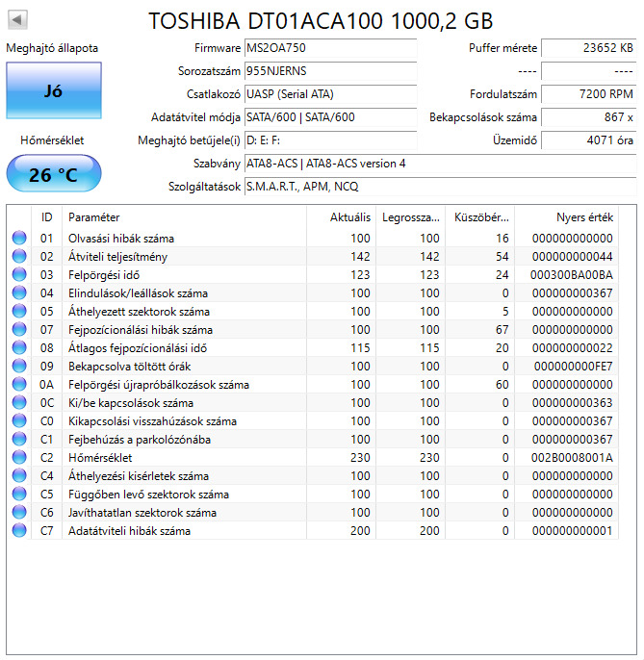Select Fejpozícionálási hibák száma row text

(x=141, y=330)
